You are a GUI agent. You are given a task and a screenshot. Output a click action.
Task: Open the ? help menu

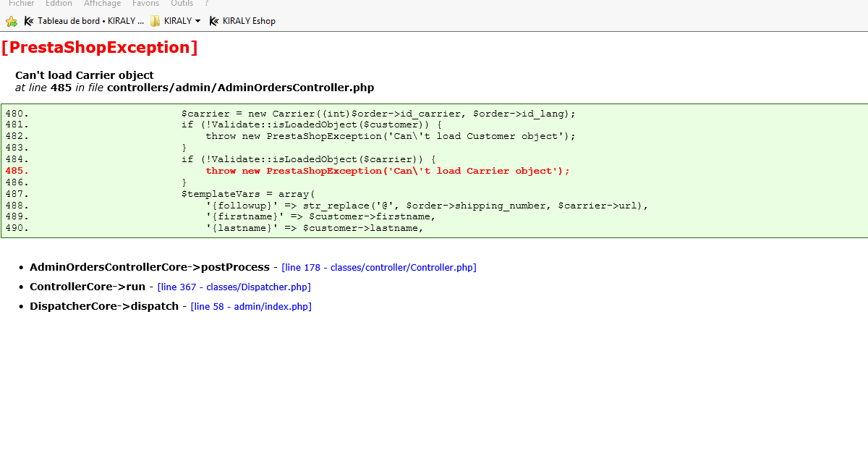click(207, 4)
